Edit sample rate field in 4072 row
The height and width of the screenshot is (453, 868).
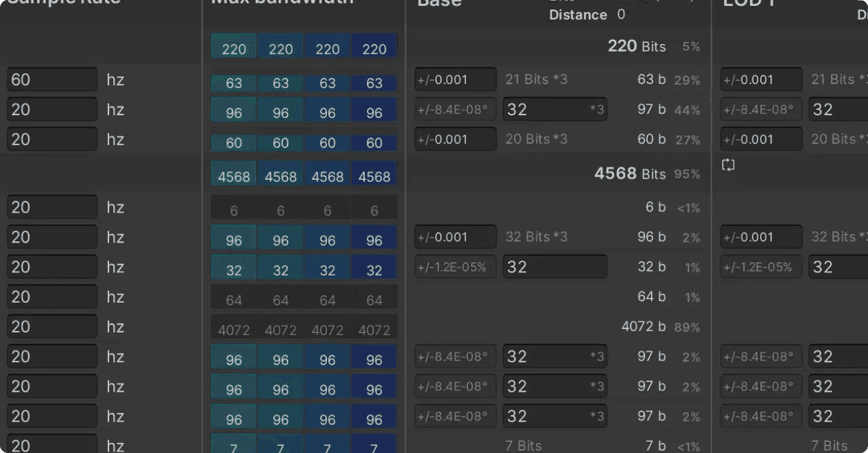[x=52, y=327]
